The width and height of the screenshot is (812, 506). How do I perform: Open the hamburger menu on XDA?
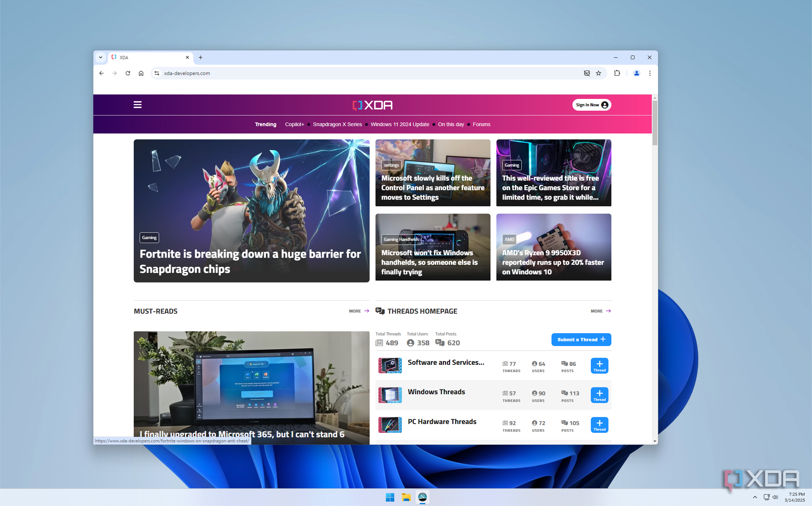[x=137, y=105]
